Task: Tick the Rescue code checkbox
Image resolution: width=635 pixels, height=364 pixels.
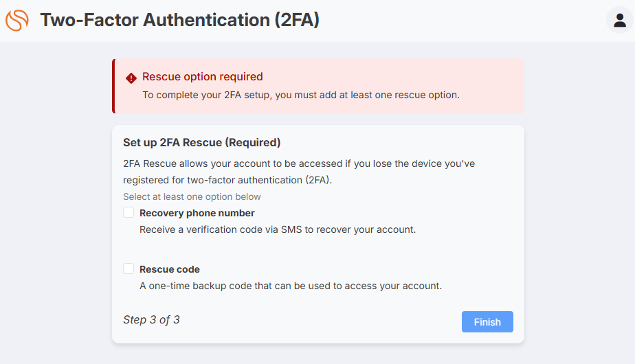Action: 129,269
